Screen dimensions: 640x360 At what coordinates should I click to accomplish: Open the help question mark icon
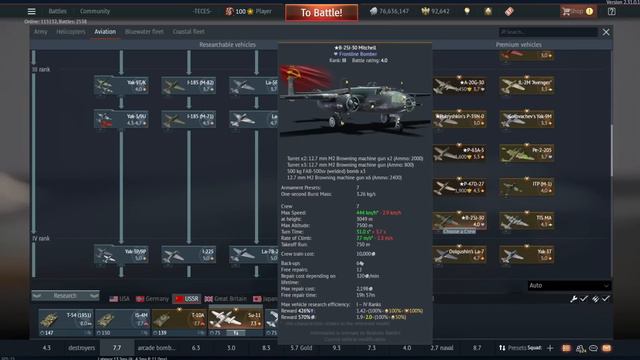(611, 11)
